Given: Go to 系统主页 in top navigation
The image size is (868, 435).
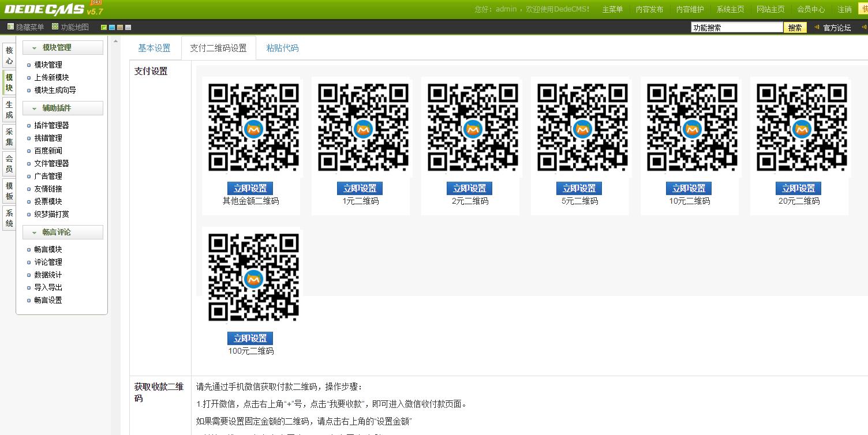Looking at the screenshot, I should pos(730,9).
